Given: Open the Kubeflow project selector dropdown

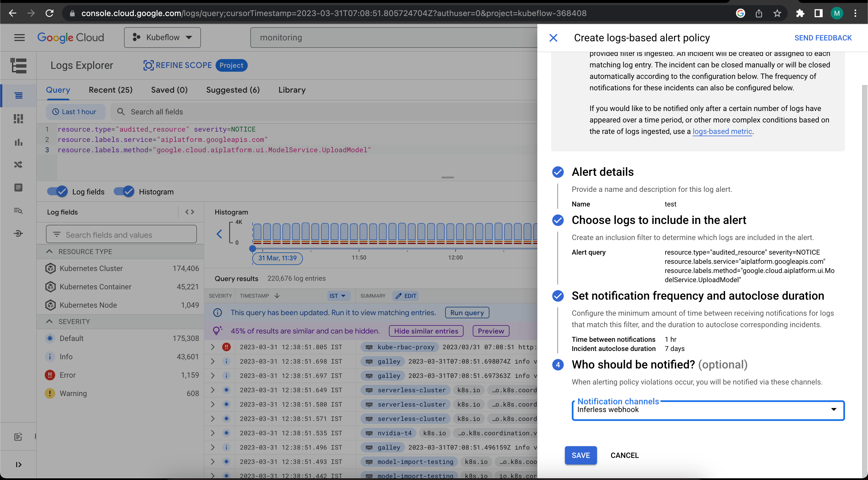Looking at the screenshot, I should pos(162,37).
